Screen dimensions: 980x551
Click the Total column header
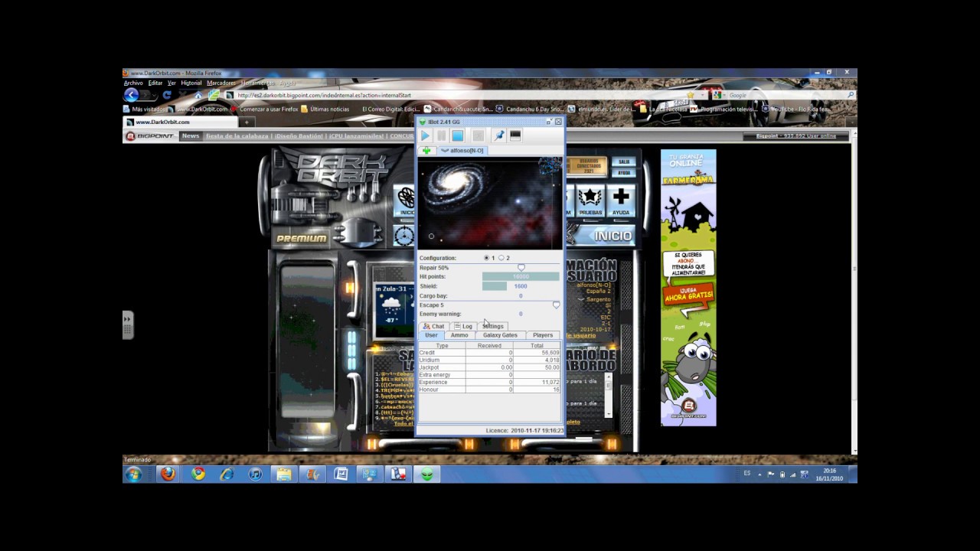[x=537, y=346]
